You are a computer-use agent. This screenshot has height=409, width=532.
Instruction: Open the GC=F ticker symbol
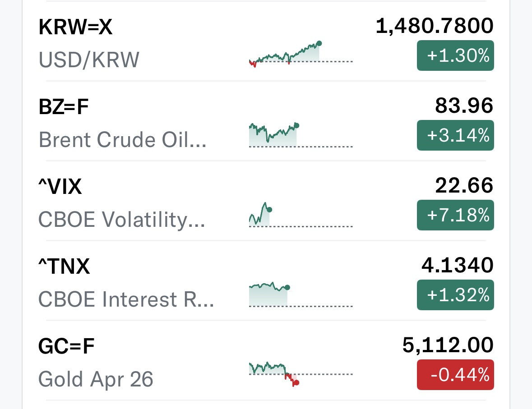pos(66,347)
